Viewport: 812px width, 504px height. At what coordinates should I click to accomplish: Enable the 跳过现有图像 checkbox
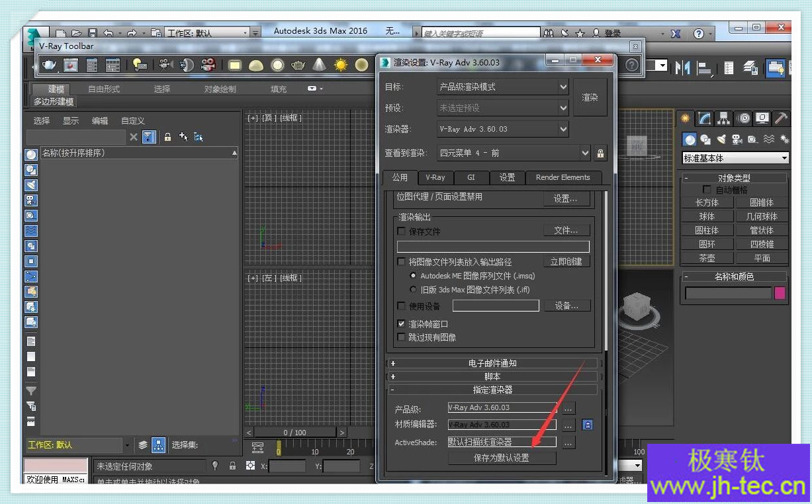pyautogui.click(x=401, y=337)
